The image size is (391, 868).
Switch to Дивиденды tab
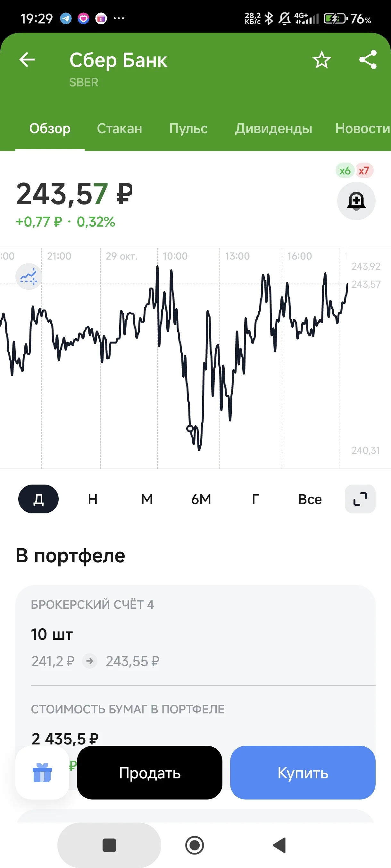click(274, 128)
